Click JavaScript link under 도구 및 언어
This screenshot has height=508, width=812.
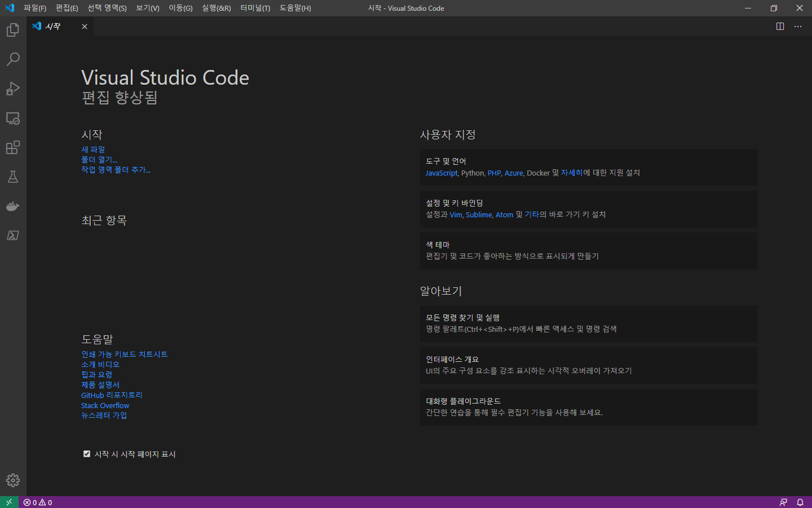442,173
